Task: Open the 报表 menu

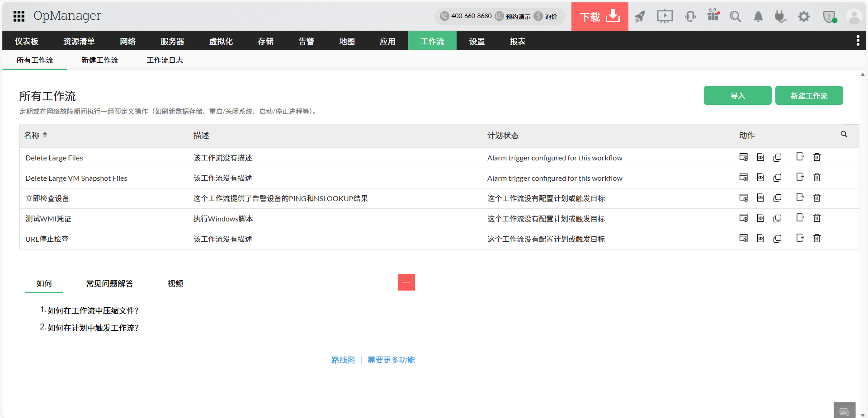Action: (x=517, y=41)
